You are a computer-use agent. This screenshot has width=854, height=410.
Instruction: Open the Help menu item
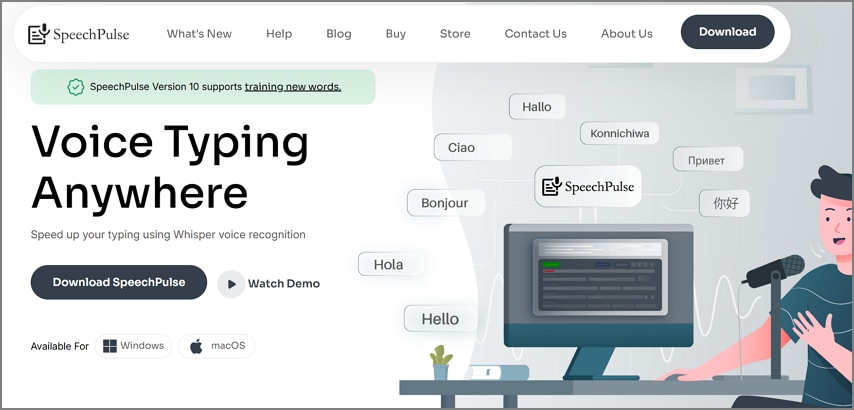279,34
